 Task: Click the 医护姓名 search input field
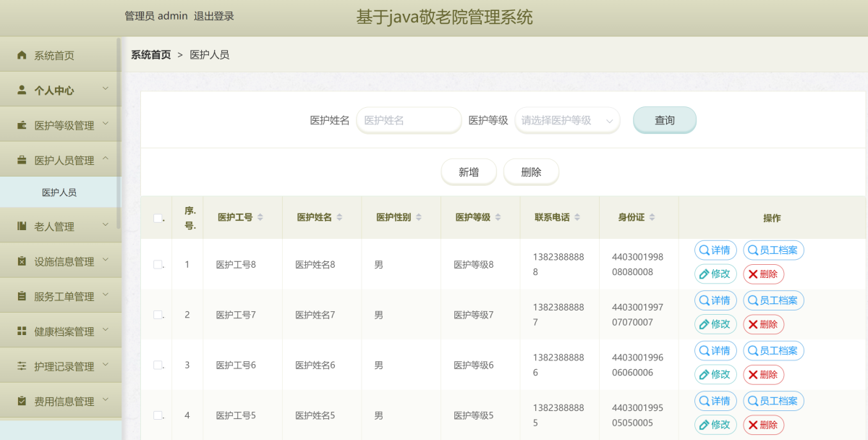(x=409, y=121)
